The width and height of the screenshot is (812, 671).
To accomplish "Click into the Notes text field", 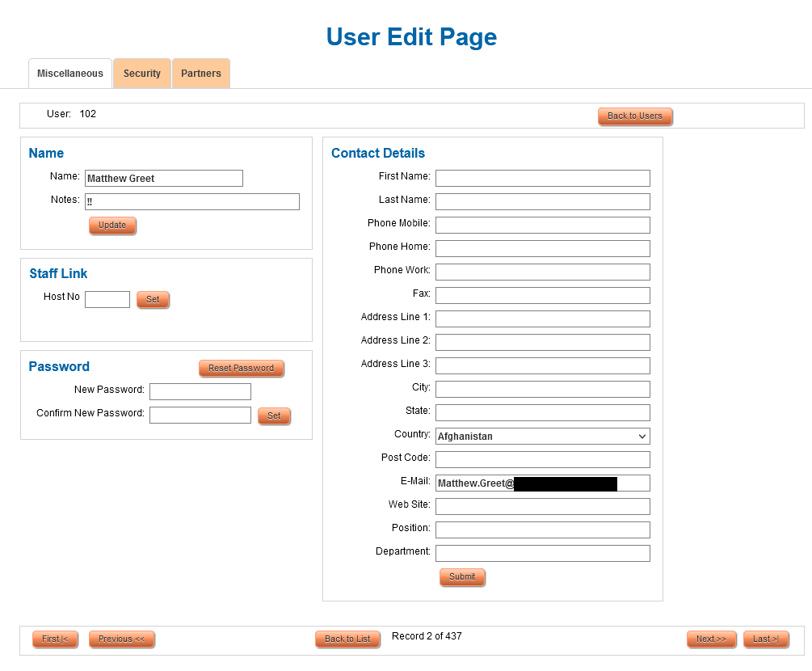I will coord(192,202).
